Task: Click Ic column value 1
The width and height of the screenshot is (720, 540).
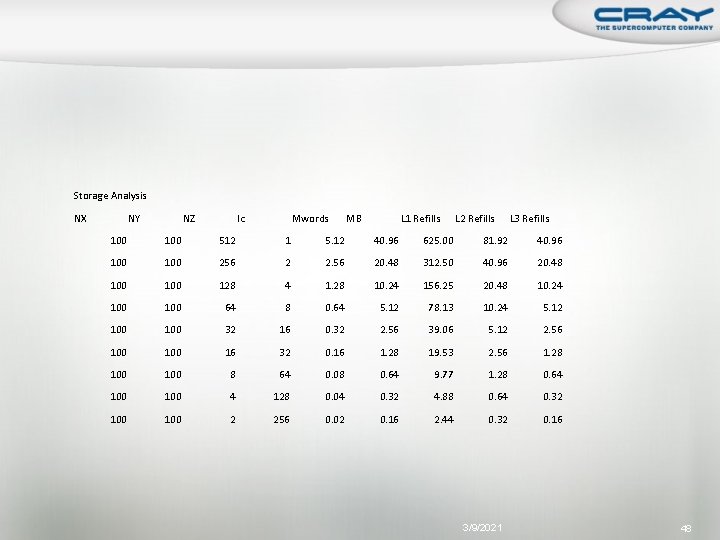Action: (x=288, y=241)
